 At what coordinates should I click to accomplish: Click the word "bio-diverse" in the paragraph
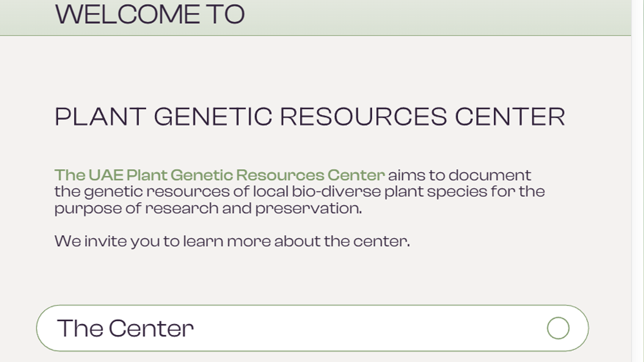tap(336, 192)
